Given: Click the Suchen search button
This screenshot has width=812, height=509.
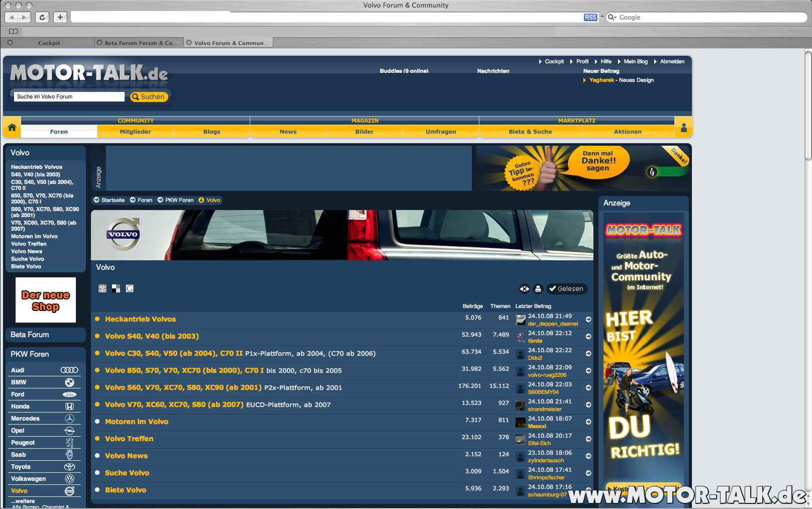Looking at the screenshot, I should pyautogui.click(x=149, y=96).
